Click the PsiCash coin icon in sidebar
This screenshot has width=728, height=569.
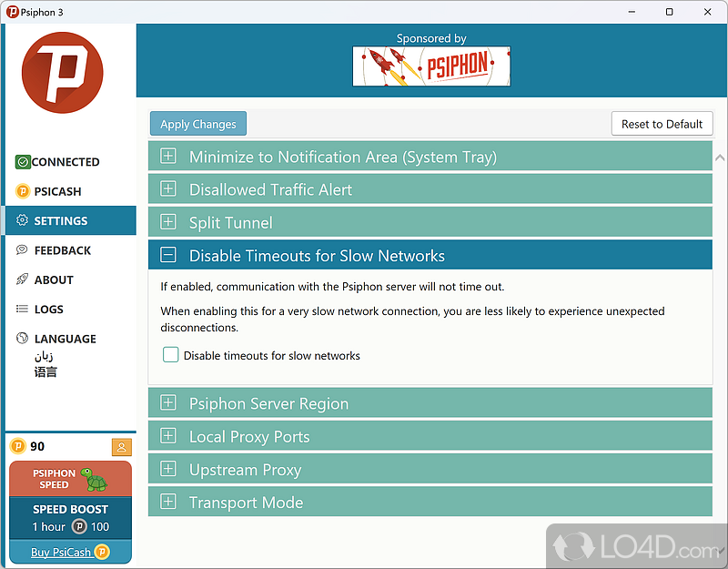point(23,191)
